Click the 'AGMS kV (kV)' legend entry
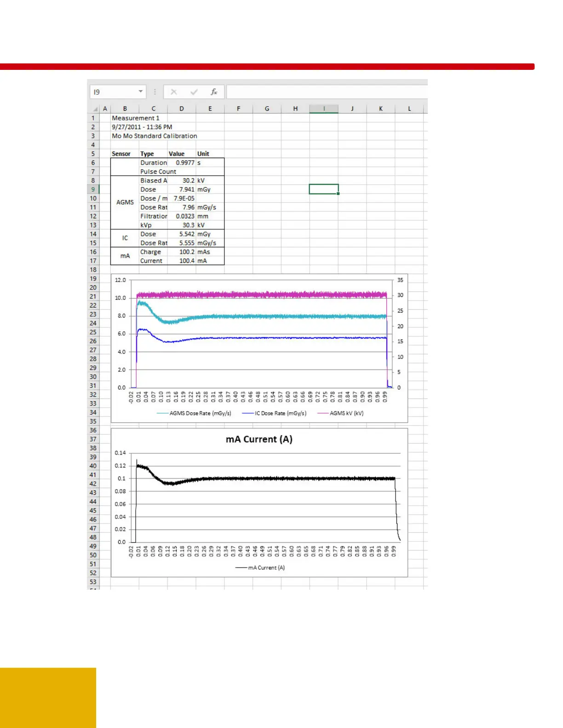This screenshot has width=563, height=728. 340,413
